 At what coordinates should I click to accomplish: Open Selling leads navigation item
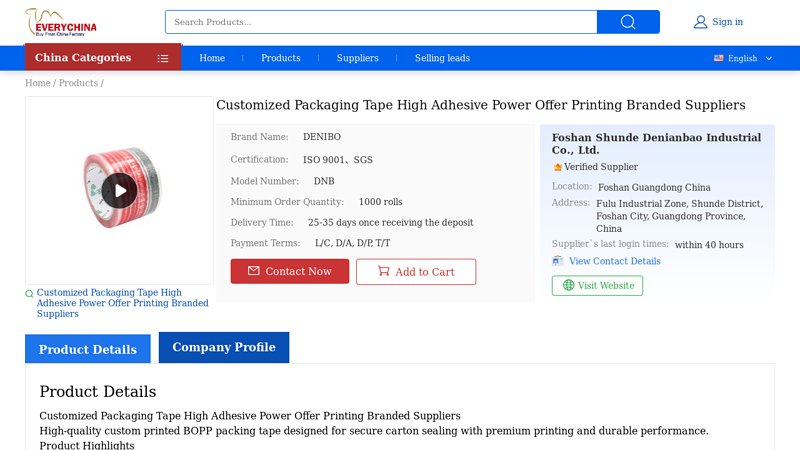(442, 58)
